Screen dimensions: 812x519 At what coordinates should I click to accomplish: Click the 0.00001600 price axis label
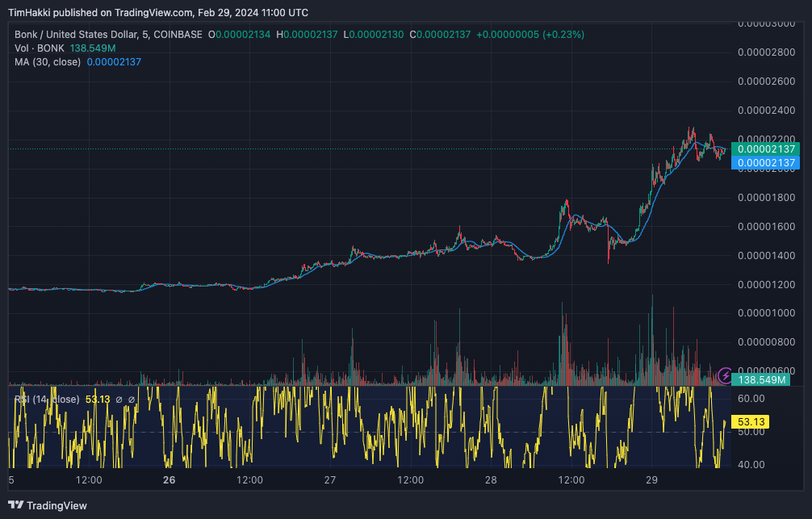(767, 226)
